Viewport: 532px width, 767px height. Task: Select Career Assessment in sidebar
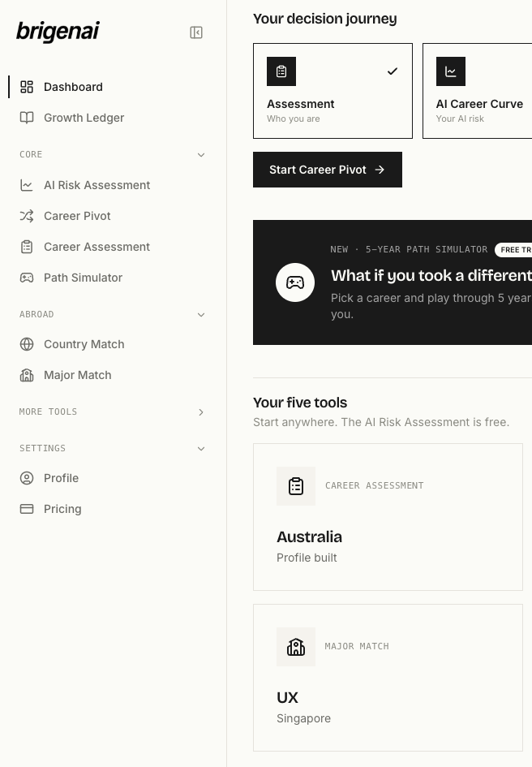pos(111,247)
